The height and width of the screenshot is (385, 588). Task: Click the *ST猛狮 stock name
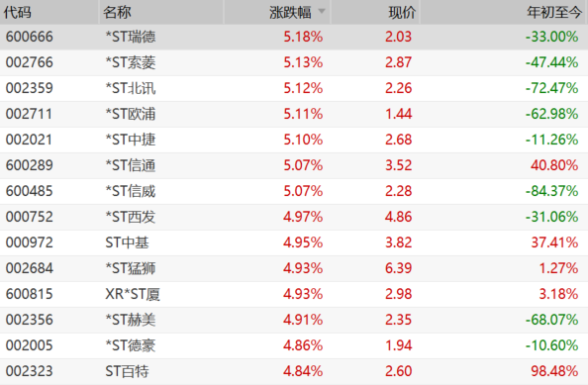tap(130, 268)
